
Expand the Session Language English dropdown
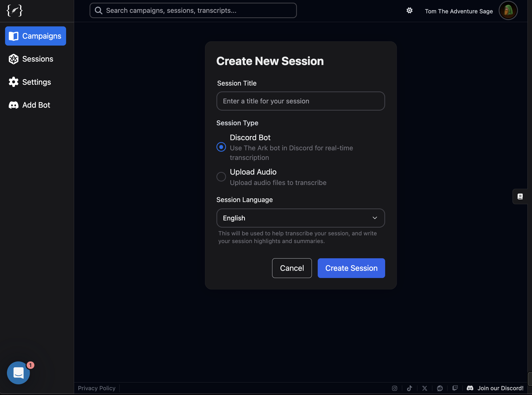(301, 218)
